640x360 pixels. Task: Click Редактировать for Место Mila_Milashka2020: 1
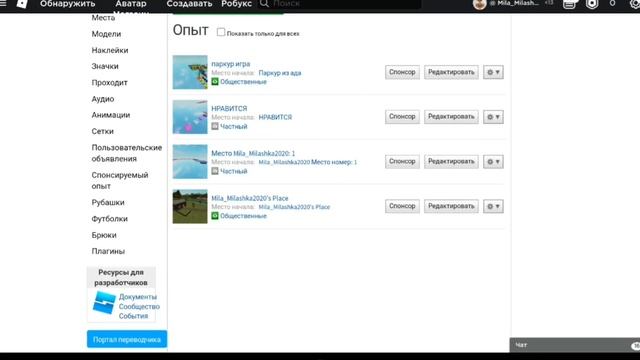[x=451, y=162]
